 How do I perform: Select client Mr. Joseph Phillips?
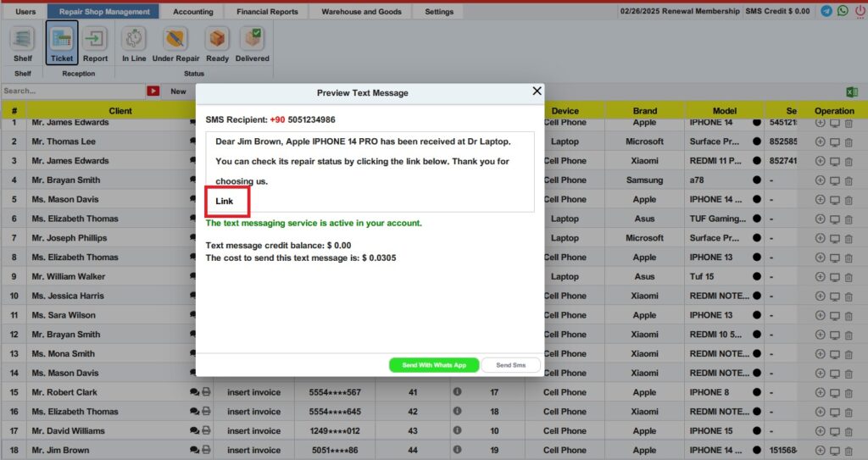click(x=70, y=237)
